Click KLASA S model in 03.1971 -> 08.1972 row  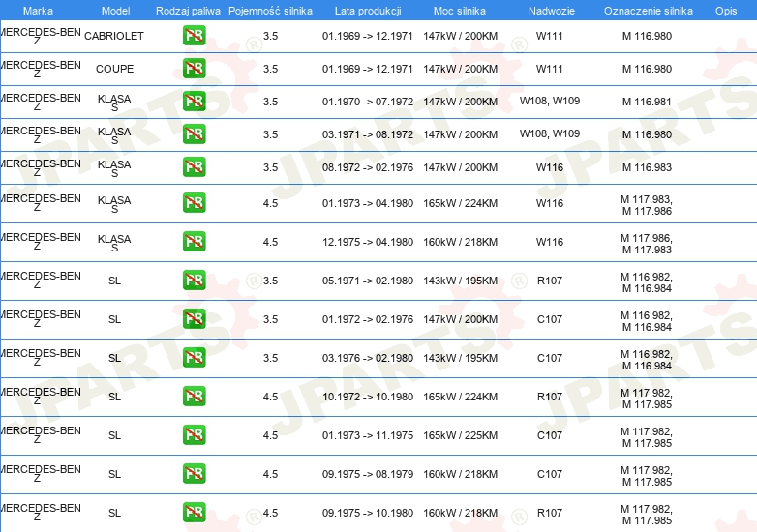click(x=114, y=135)
